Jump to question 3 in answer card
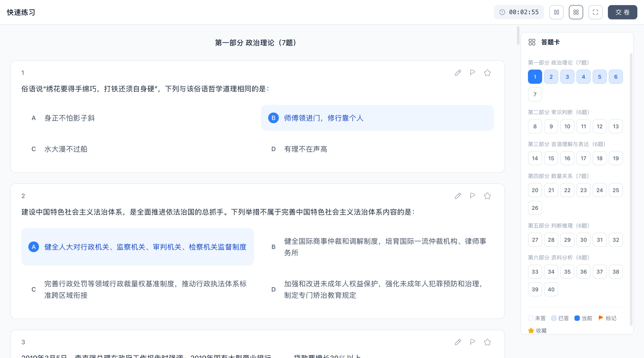The height and width of the screenshot is (358, 644). 567,77
